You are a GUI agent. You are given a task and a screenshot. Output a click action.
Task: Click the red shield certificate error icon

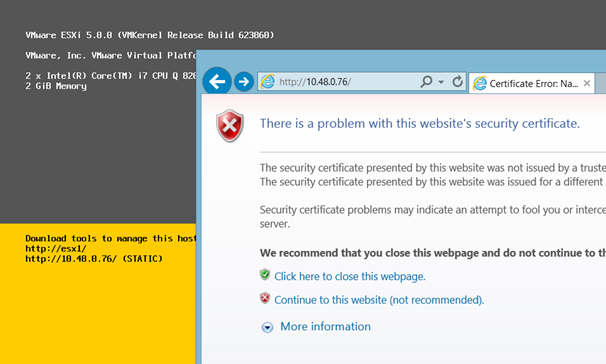tap(230, 126)
